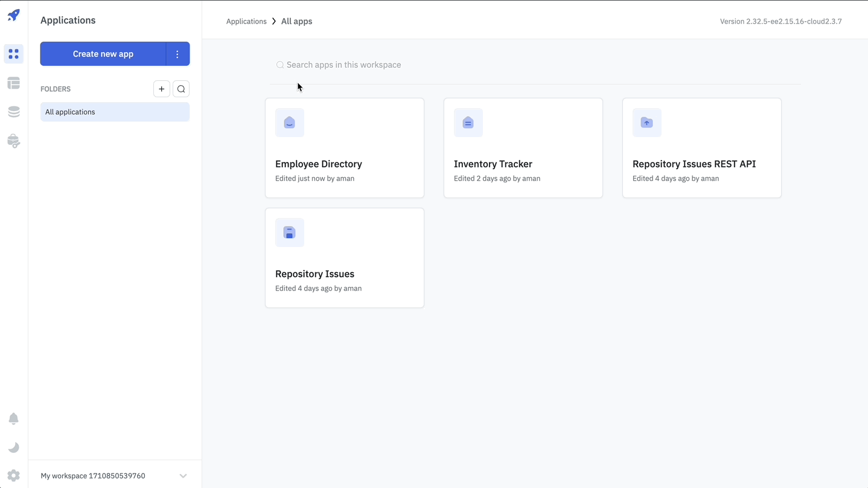This screenshot has width=868, height=488.
Task: Click the Repository Issues app icon
Action: (x=290, y=233)
